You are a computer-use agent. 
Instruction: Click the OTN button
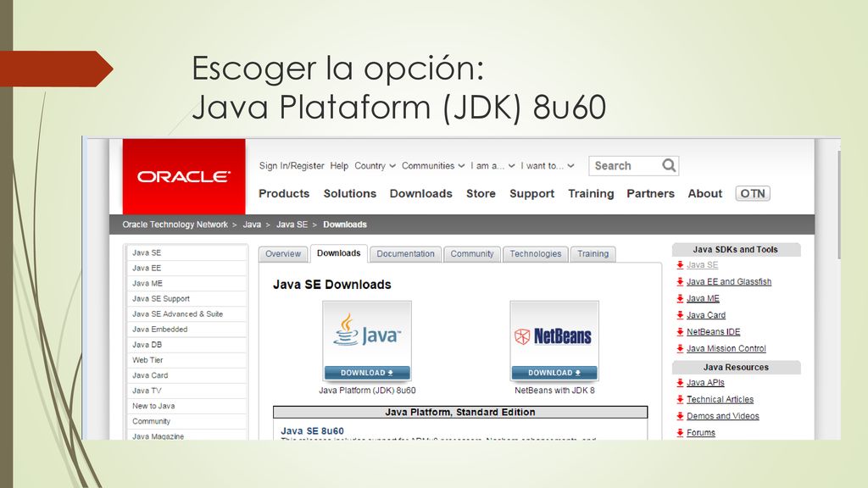[753, 193]
